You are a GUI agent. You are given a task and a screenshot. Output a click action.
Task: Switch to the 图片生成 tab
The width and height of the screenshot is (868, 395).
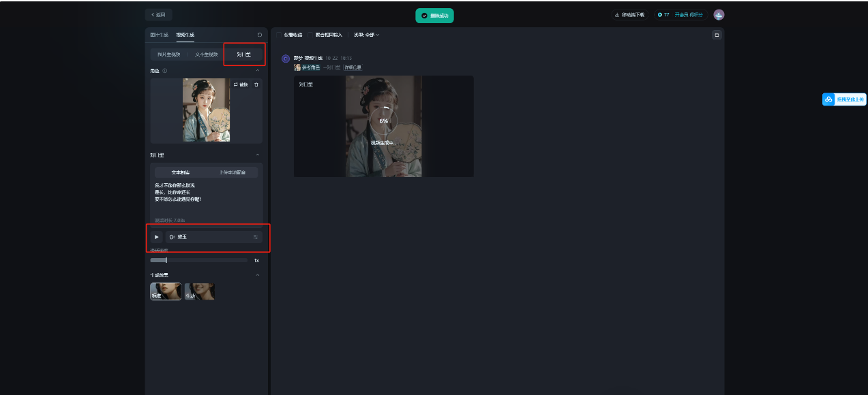click(x=159, y=35)
